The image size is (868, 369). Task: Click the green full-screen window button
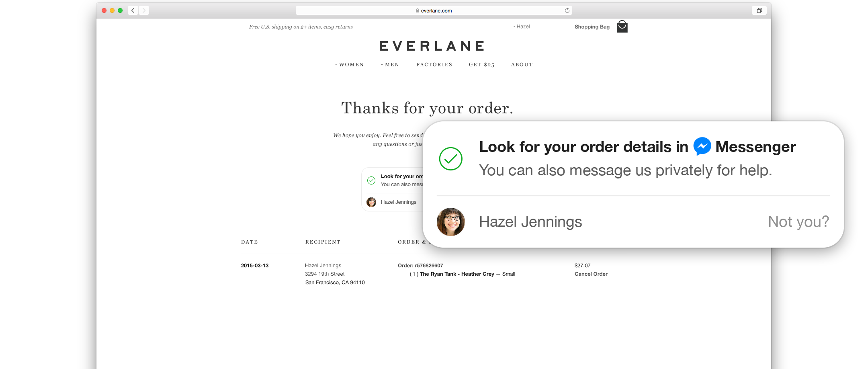point(120,10)
